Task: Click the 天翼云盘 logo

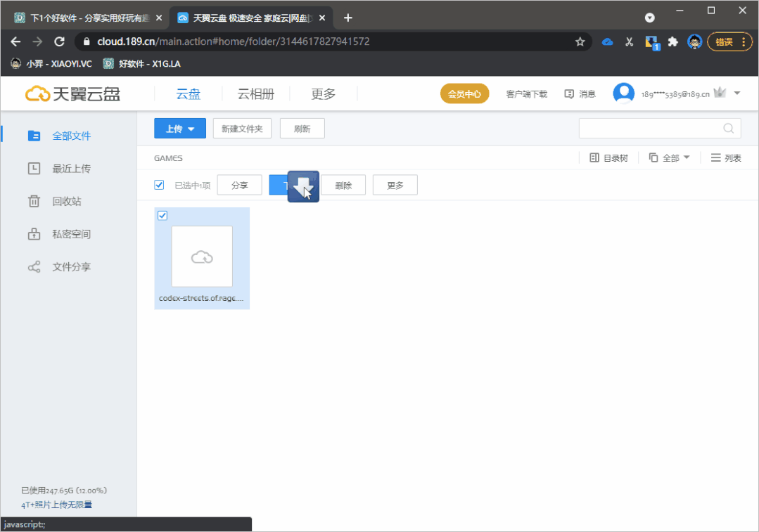Action: point(72,94)
